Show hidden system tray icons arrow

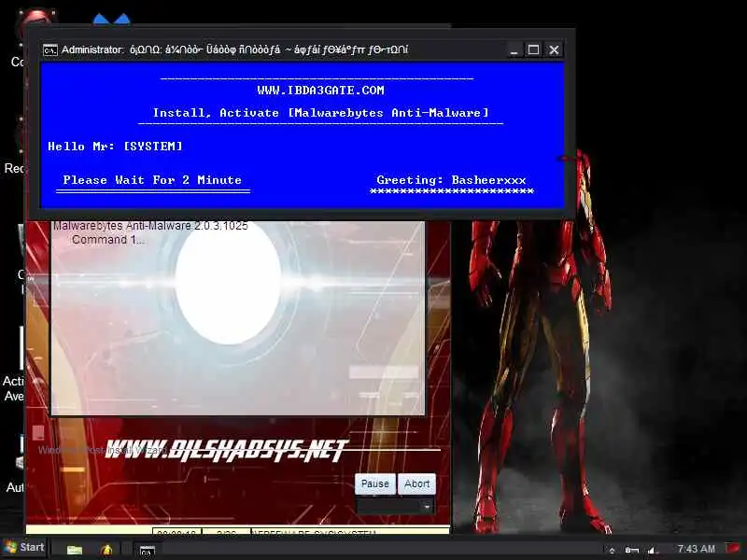[x=613, y=550]
